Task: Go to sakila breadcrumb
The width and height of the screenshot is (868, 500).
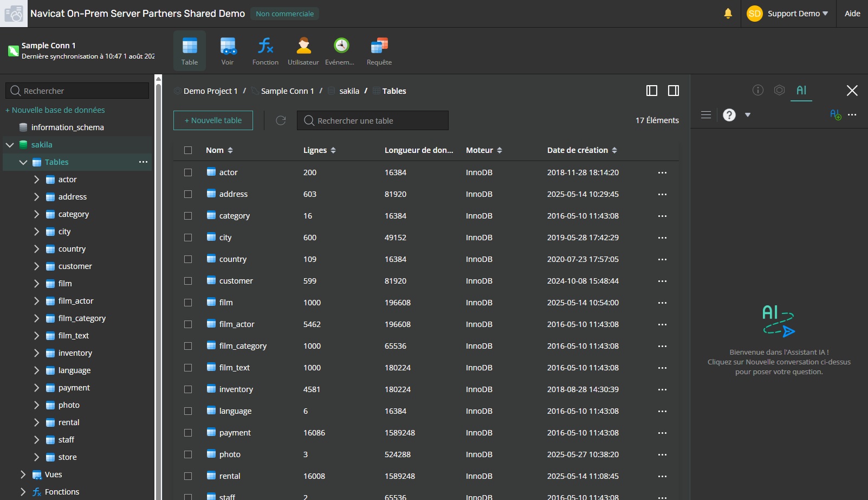Action: coord(349,91)
